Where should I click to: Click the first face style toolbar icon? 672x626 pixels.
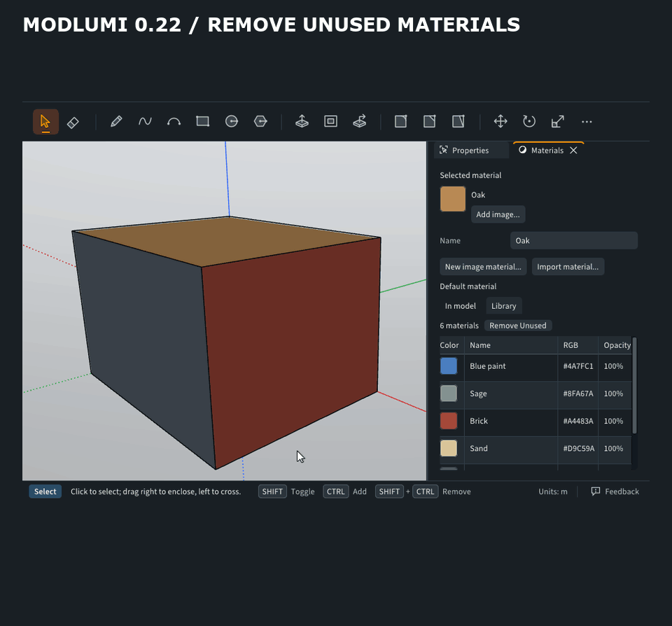(400, 122)
